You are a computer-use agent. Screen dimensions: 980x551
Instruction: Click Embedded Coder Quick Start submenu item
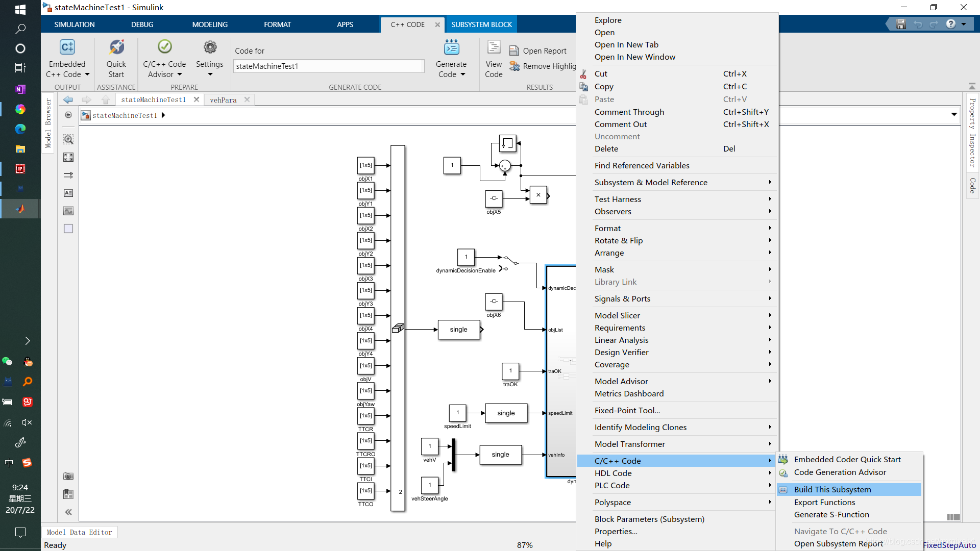tap(849, 460)
